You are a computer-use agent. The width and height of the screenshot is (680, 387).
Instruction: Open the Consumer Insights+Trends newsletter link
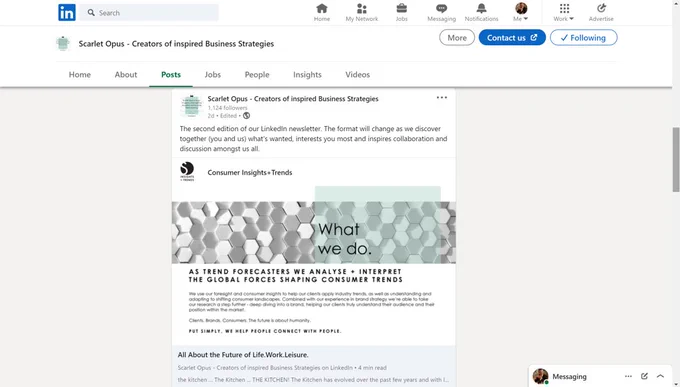(250, 173)
